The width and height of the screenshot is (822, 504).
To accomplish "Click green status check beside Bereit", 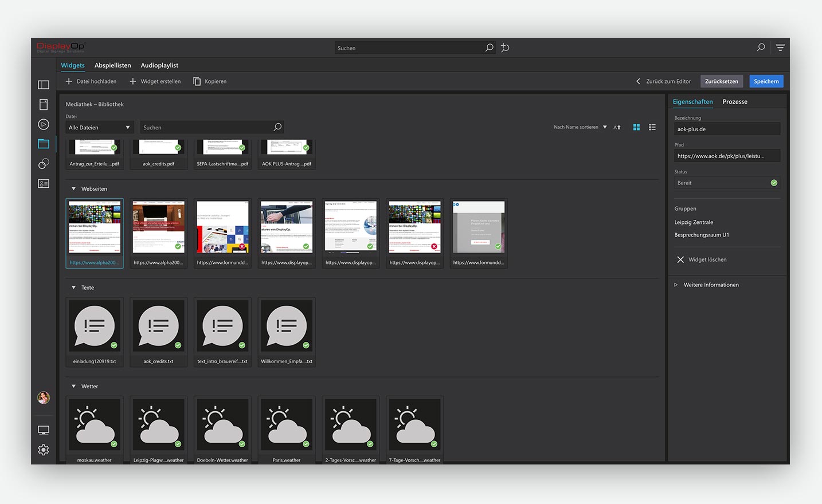I will 774,183.
